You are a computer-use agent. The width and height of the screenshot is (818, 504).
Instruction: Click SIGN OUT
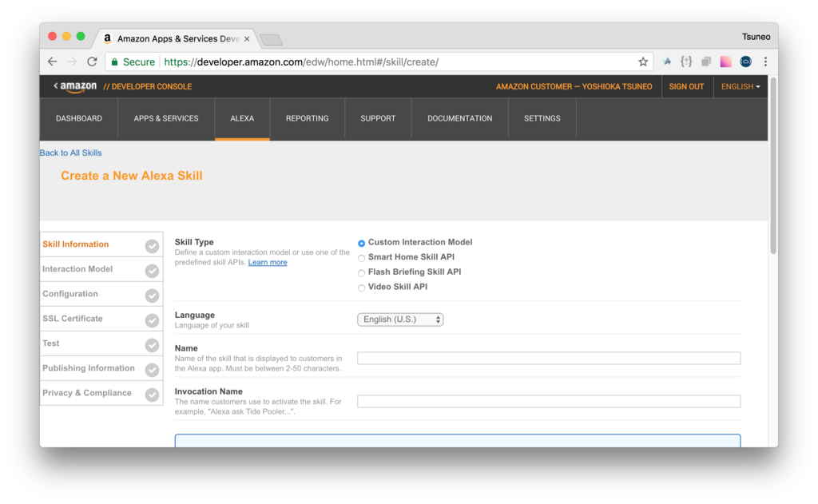(x=686, y=86)
